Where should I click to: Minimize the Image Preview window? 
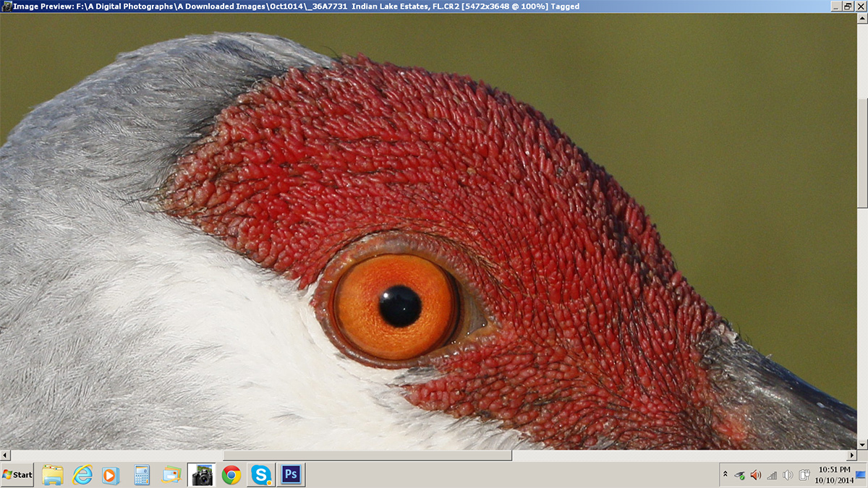click(x=835, y=6)
